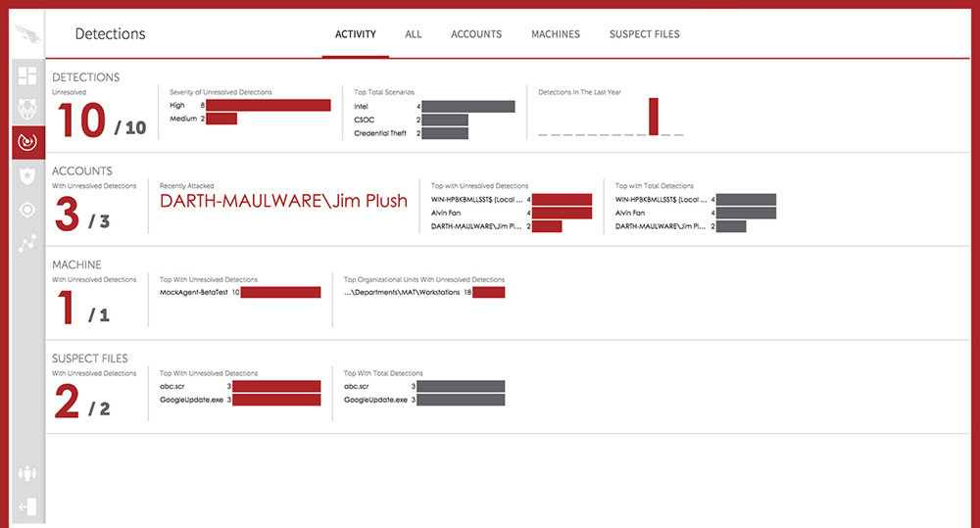Click the MockAgent-BetaTest red bar
The image size is (980, 528).
280,293
